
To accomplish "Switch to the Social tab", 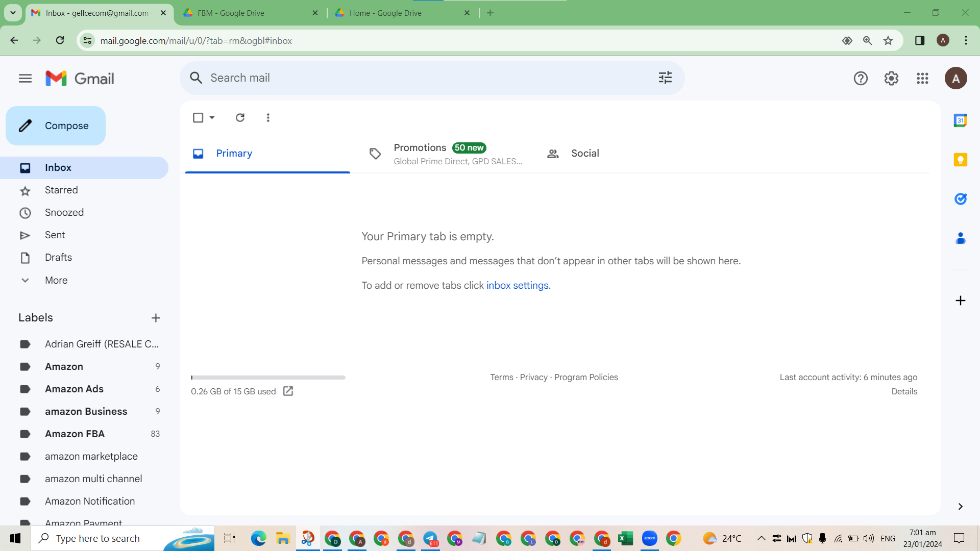I will pyautogui.click(x=623, y=154).
